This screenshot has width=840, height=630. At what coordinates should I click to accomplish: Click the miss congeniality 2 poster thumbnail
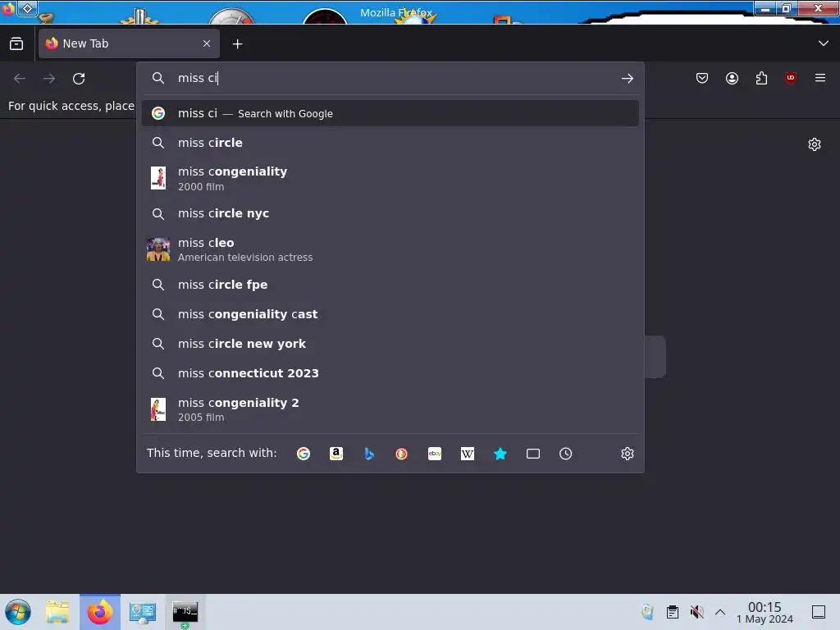tap(158, 409)
